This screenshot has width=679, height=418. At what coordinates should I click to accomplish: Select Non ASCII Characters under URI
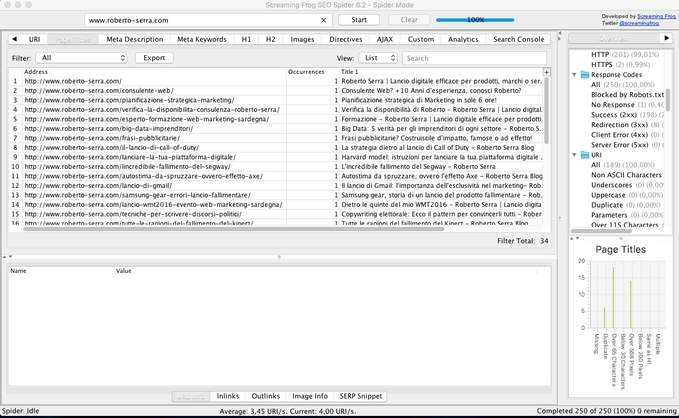coord(626,175)
